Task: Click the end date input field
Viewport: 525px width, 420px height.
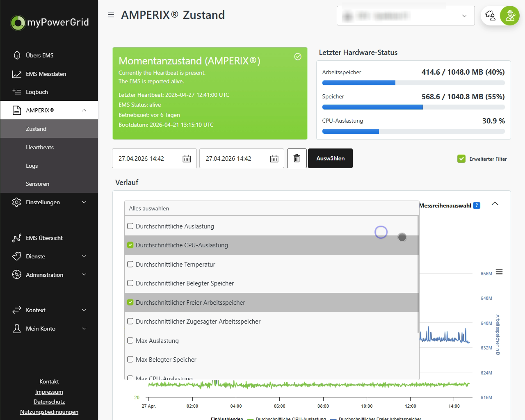Action: tap(242, 158)
